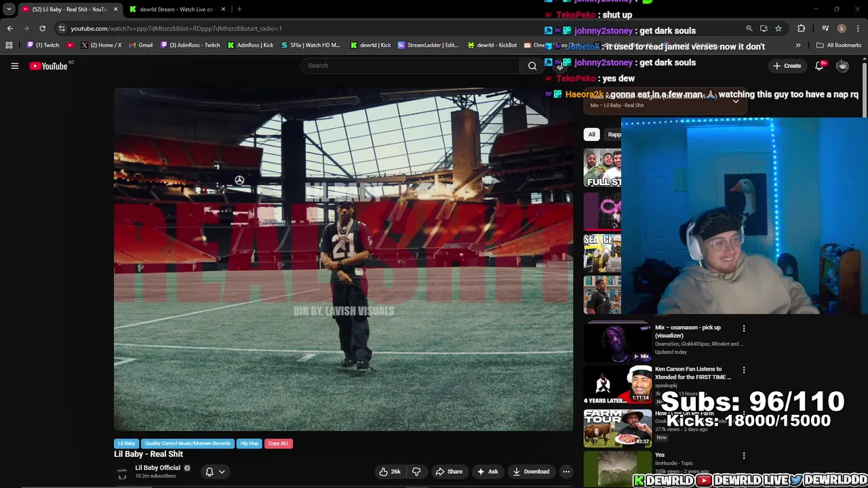The image size is (868, 488).
Task: Go back with the browser back arrow
Action: pos(9,28)
